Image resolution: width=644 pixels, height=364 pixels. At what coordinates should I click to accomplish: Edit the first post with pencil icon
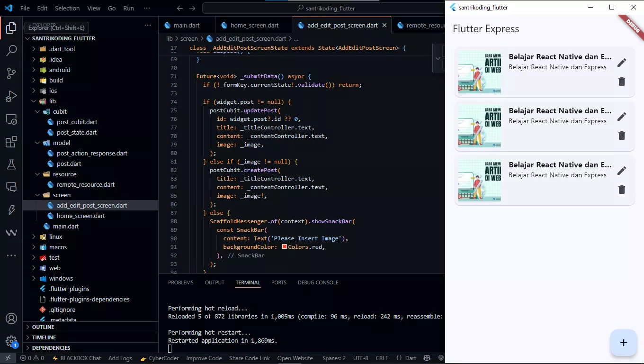tap(622, 63)
